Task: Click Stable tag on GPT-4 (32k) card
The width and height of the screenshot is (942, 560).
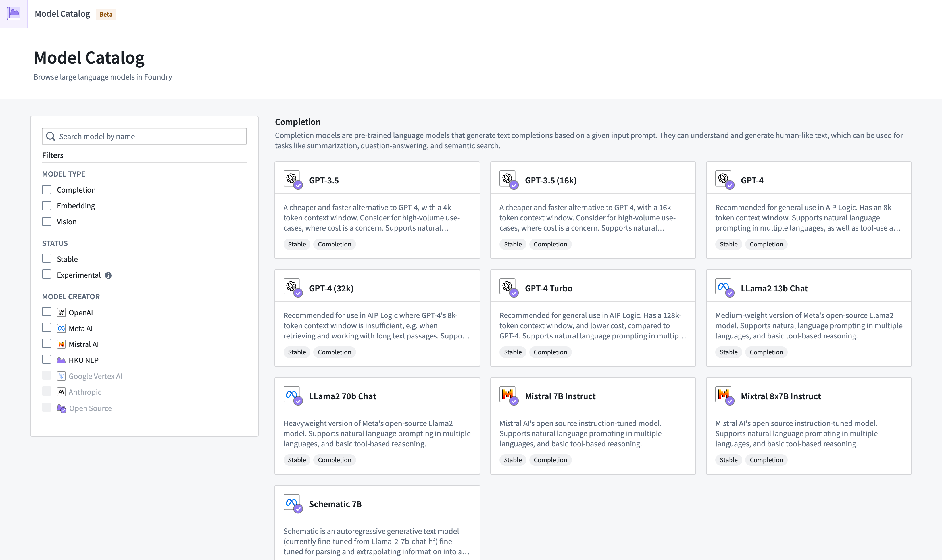Action: point(297,352)
